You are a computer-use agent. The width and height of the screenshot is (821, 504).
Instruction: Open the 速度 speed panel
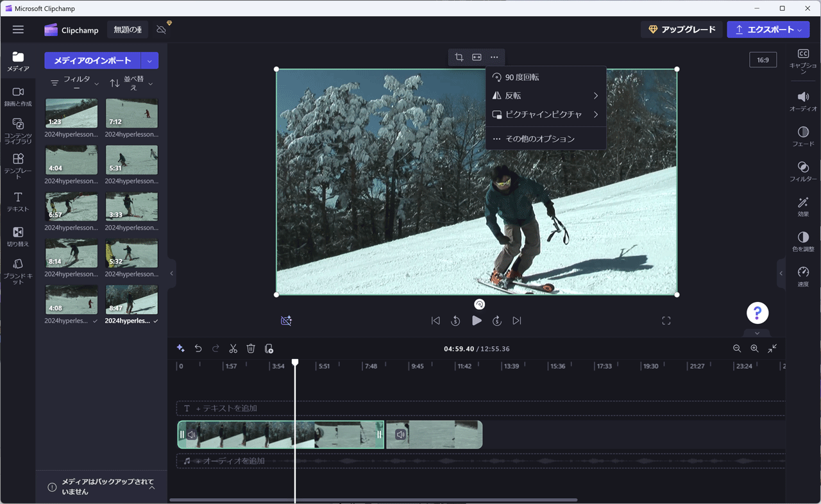tap(803, 276)
